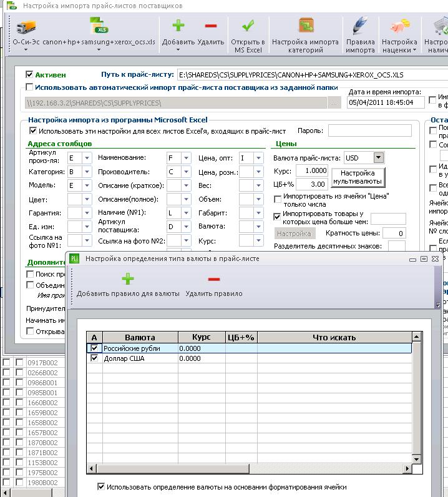Click Удалить правило minus icon
The image size is (448, 497).
point(214,279)
